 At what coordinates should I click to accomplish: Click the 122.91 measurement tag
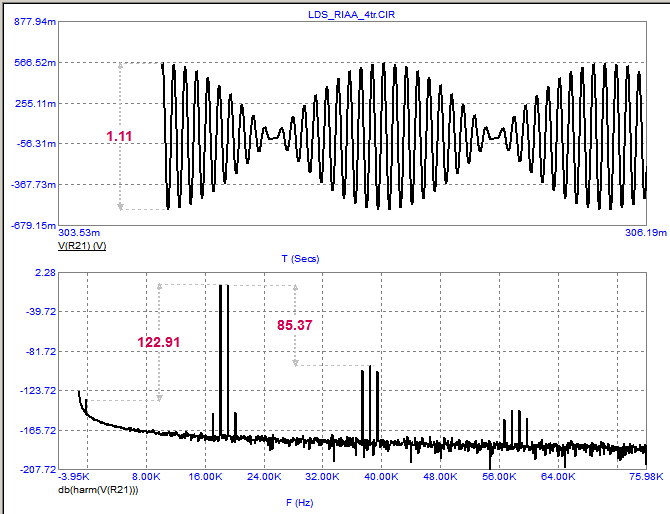tap(159, 342)
